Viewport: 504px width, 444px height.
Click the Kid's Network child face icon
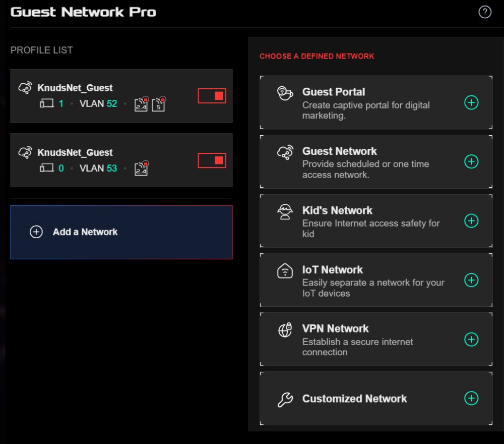tap(285, 212)
